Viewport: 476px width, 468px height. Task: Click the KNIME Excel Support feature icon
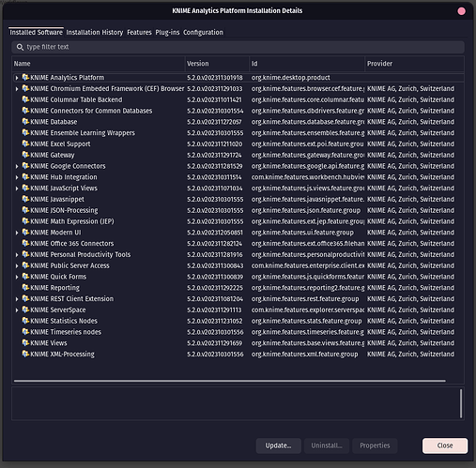point(25,143)
